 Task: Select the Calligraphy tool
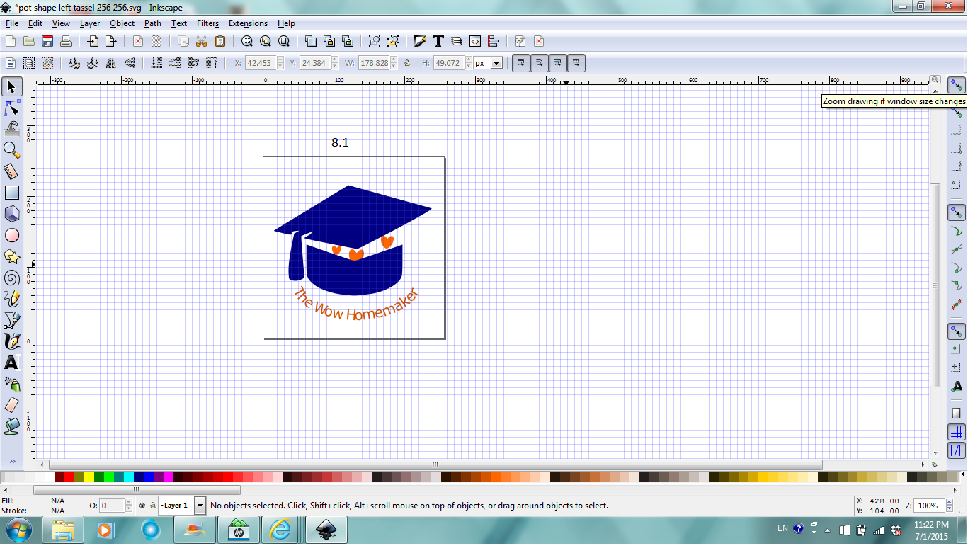pos(12,341)
